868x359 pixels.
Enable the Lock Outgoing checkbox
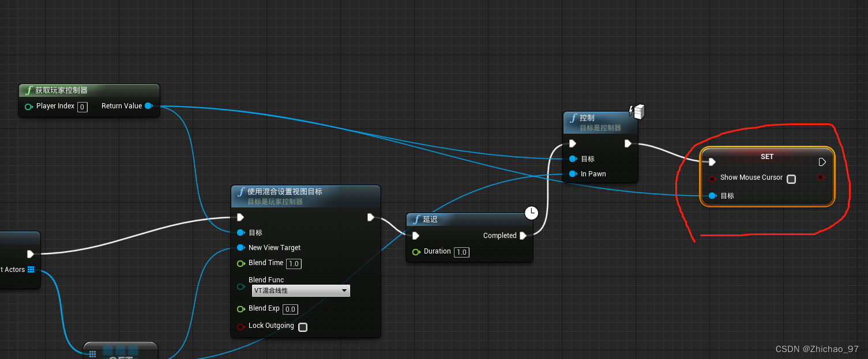[x=303, y=327]
